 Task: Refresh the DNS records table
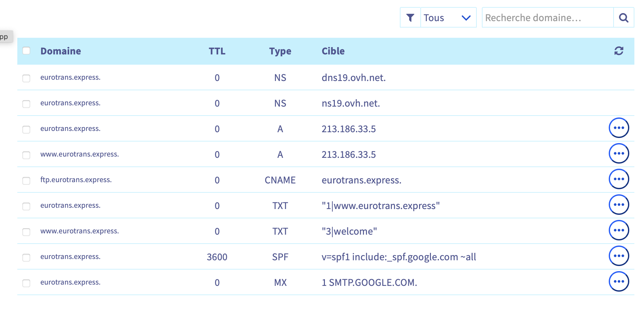(x=619, y=51)
